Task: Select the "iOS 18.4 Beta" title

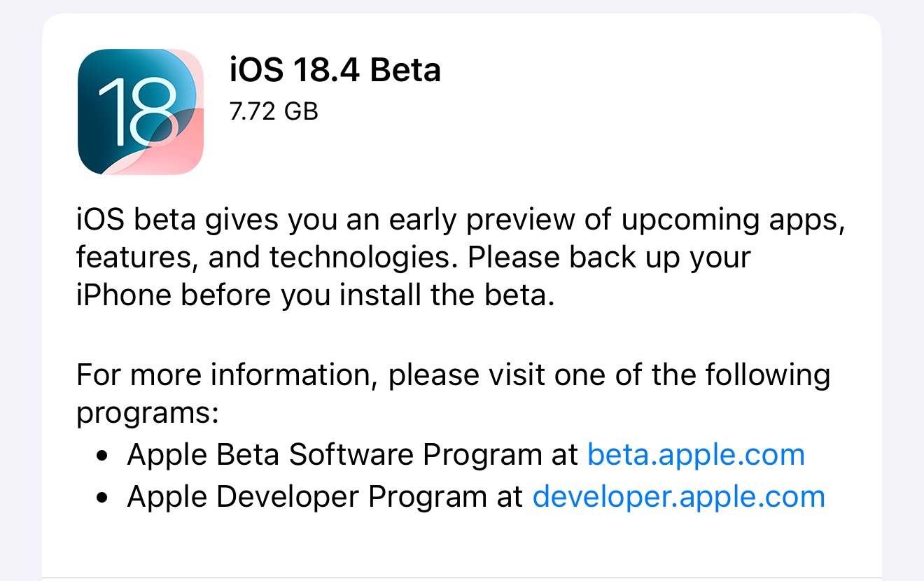Action: tap(335, 70)
